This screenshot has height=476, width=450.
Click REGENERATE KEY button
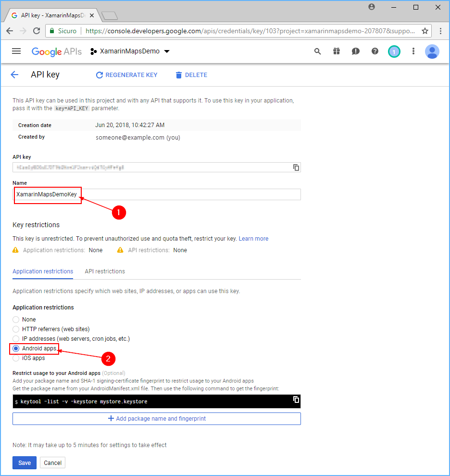click(x=127, y=75)
